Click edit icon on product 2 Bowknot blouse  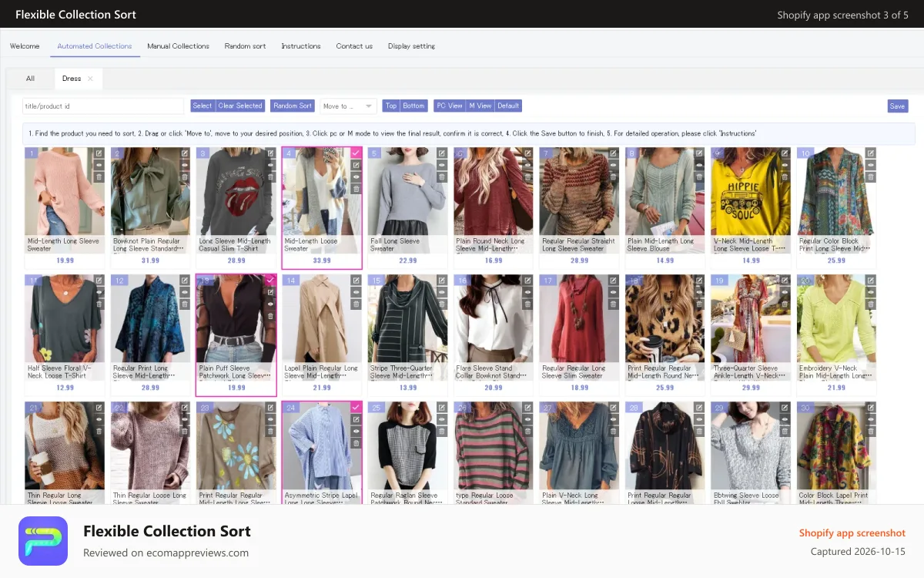(185, 153)
